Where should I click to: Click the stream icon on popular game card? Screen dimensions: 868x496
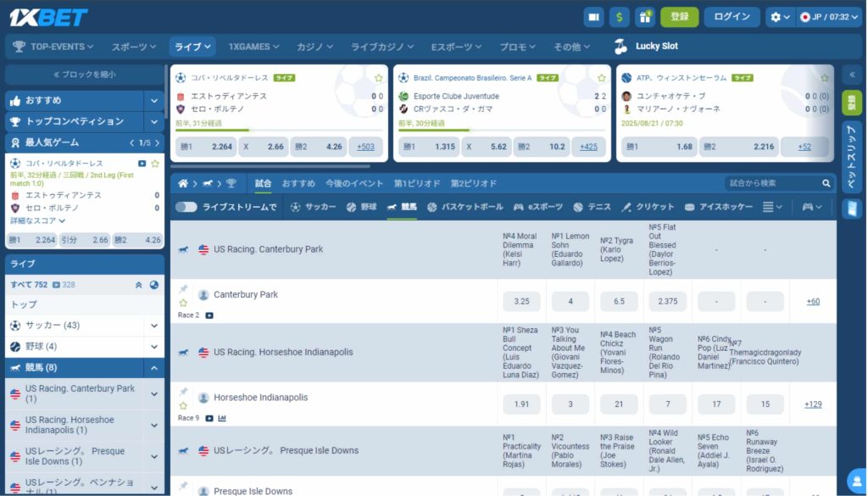[x=142, y=164]
